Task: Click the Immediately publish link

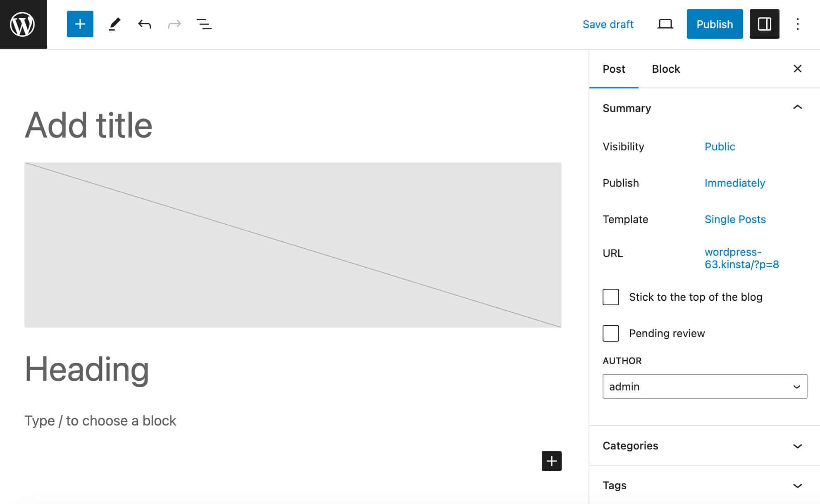Action: 734,183
